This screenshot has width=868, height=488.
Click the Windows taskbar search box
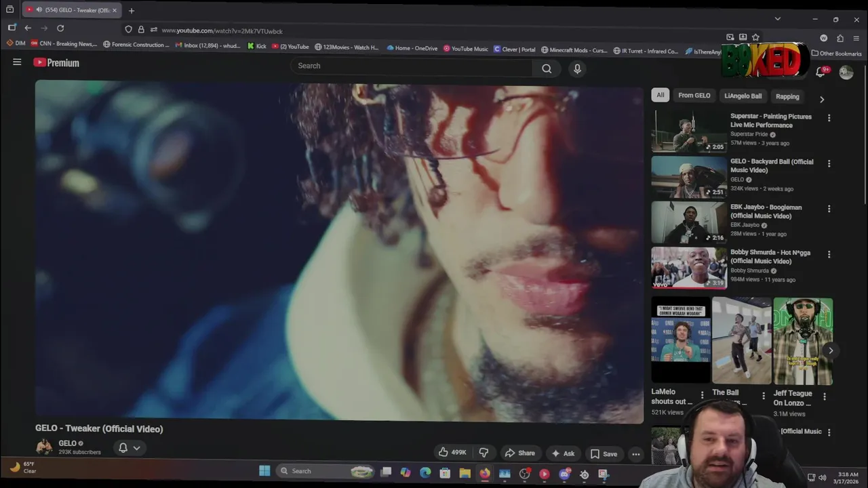point(325,471)
